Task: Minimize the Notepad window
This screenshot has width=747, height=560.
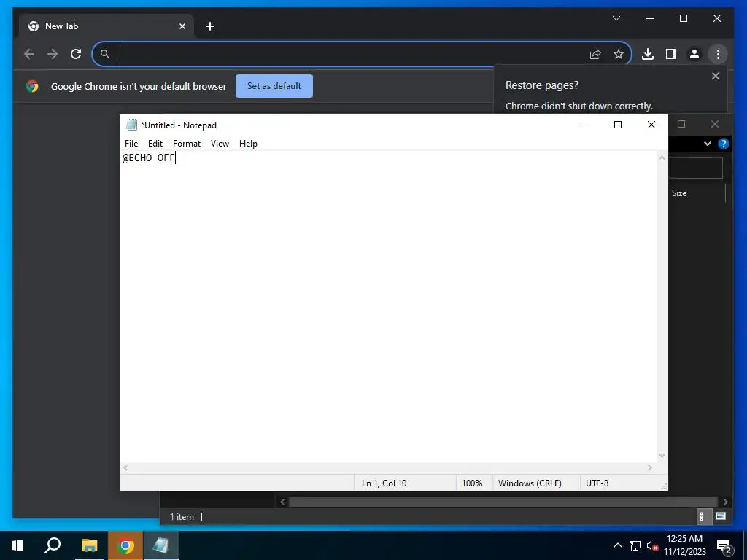Action: [x=585, y=125]
